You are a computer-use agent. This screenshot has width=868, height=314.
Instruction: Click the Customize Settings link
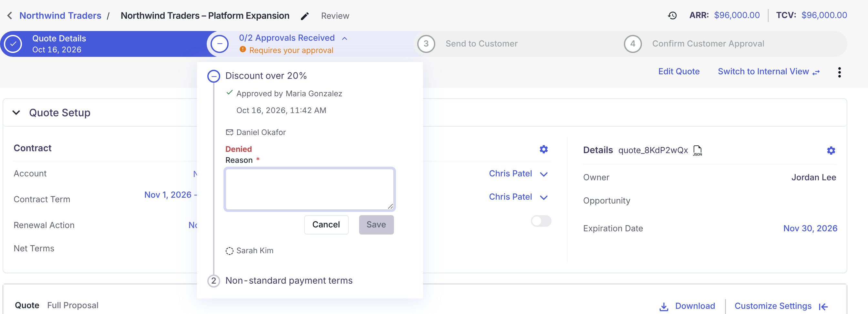[x=773, y=306]
